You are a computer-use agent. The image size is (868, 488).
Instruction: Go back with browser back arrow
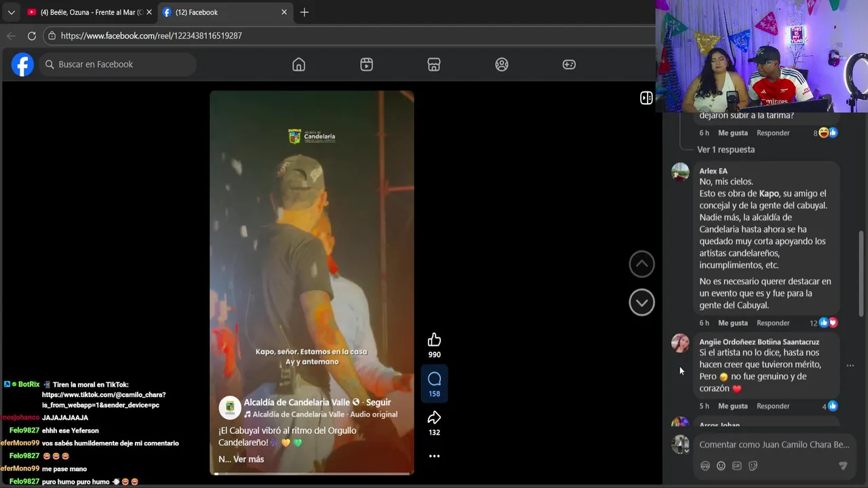[x=12, y=36]
